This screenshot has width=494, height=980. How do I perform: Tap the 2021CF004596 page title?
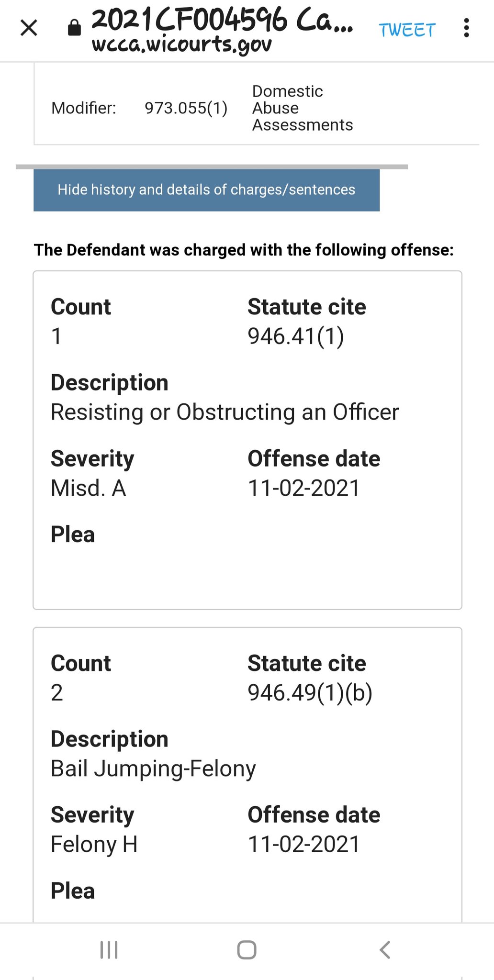pos(222,20)
